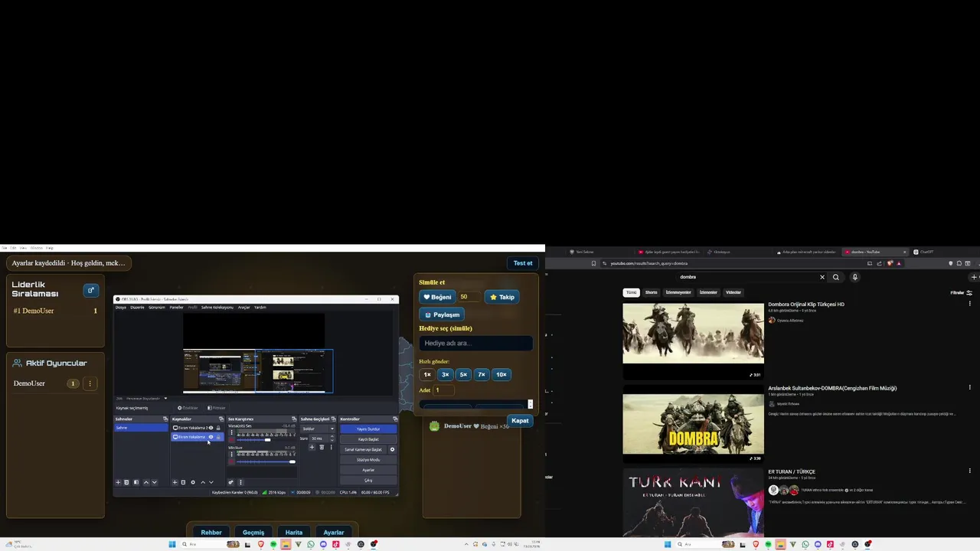Click the Takip star button
The image size is (980, 551).
[x=502, y=297]
